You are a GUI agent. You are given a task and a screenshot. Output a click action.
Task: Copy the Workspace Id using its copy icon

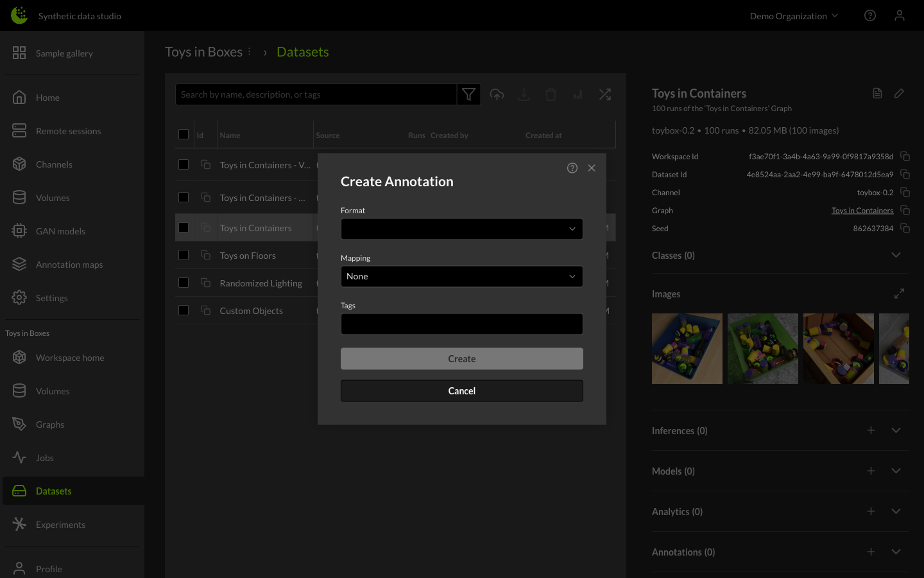point(905,156)
